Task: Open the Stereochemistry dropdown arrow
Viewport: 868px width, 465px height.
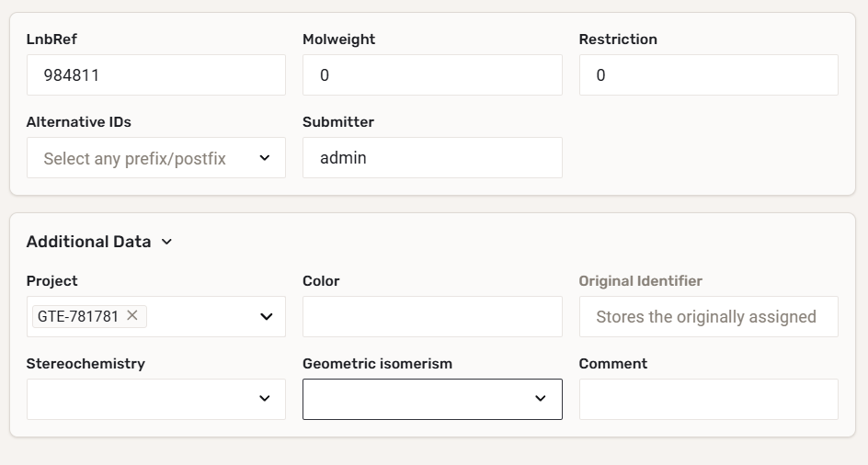Action: coord(265,399)
